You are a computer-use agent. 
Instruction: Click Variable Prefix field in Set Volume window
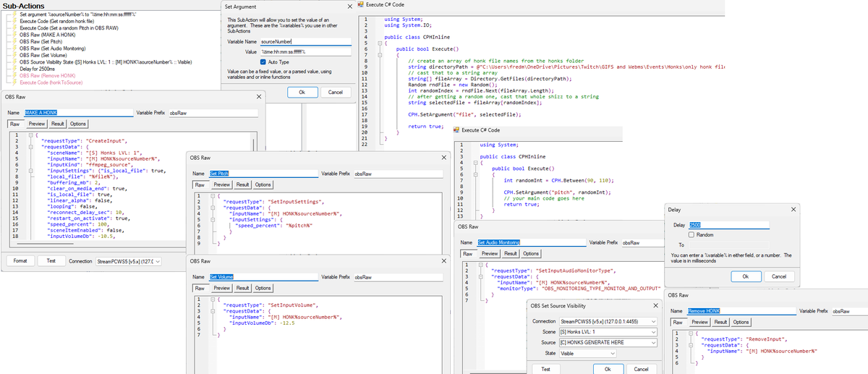click(x=399, y=277)
